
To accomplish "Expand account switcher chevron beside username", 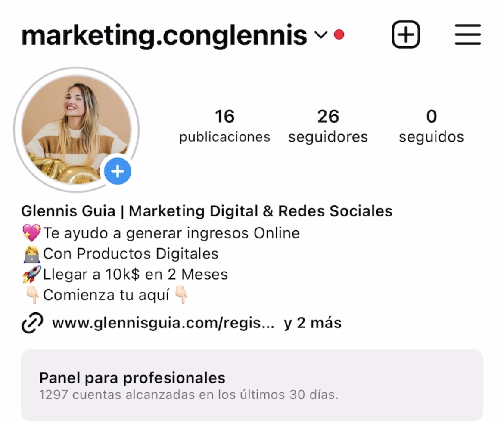I will click(321, 35).
